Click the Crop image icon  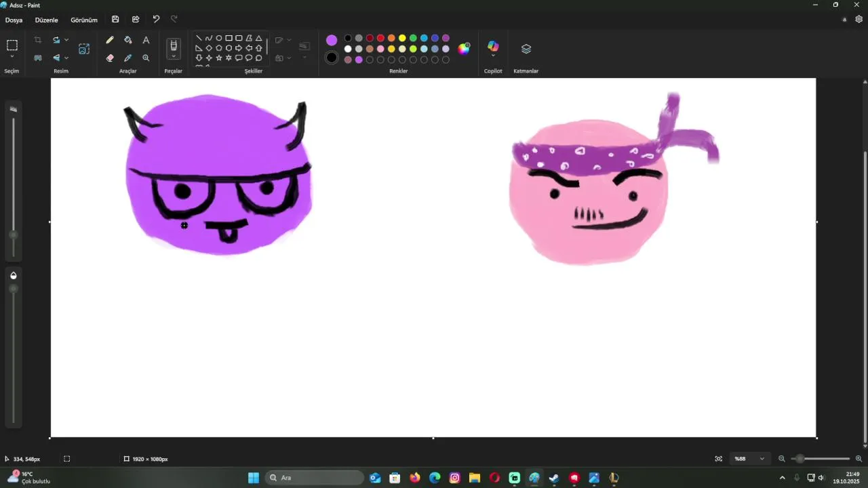pos(38,40)
